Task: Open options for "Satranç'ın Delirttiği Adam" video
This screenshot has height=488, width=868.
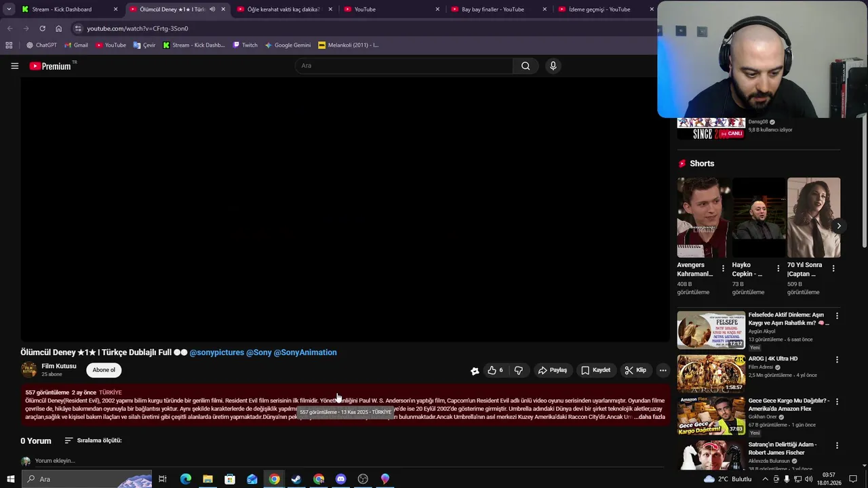Action: click(x=837, y=446)
